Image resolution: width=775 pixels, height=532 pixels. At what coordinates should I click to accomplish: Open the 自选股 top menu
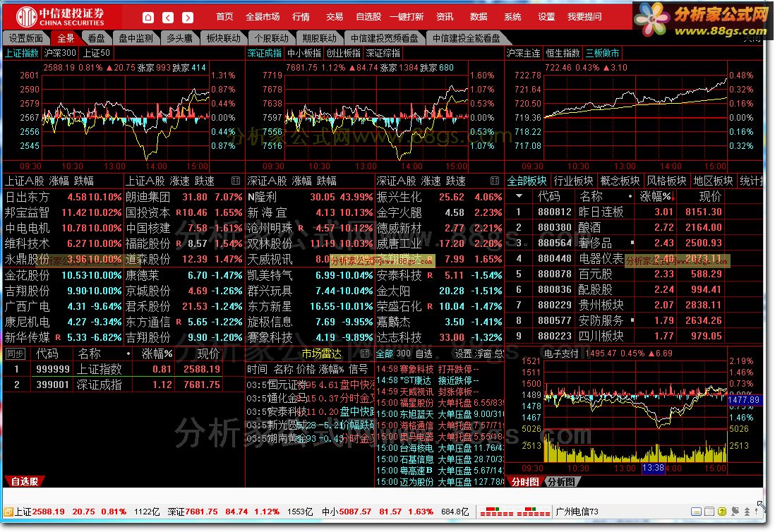(x=368, y=17)
